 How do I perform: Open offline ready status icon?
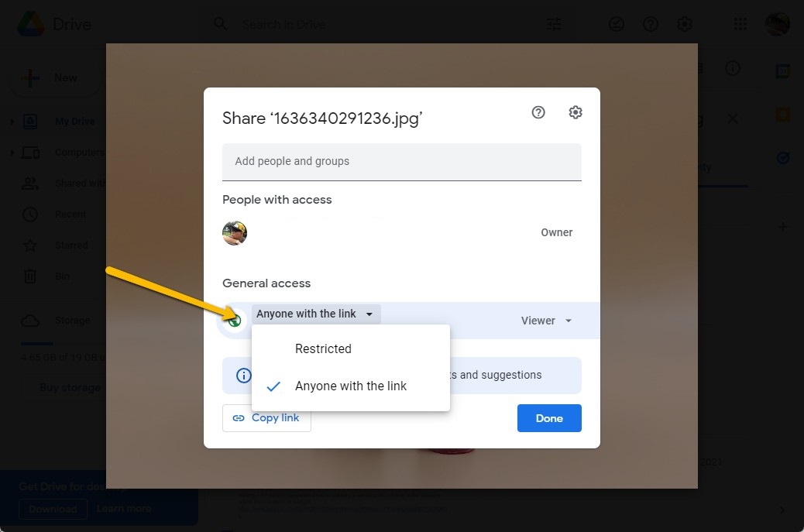tap(617, 24)
